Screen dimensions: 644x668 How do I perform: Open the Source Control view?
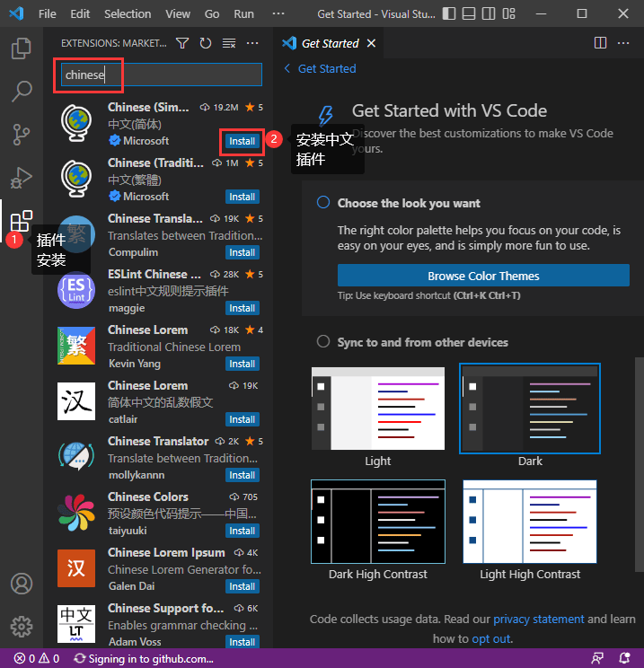pos(21,135)
